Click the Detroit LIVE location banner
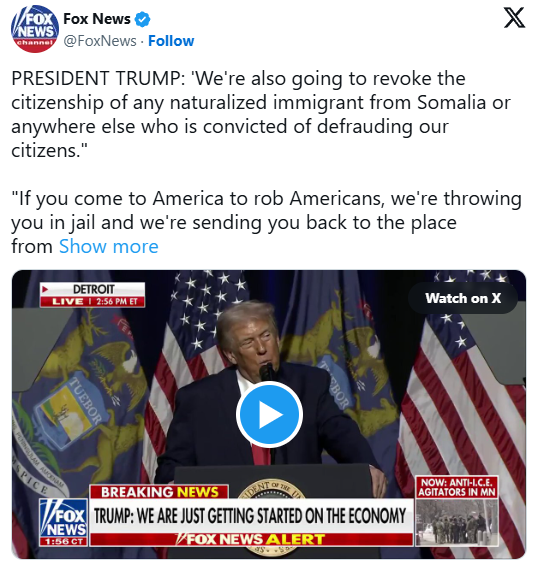 coord(93,295)
